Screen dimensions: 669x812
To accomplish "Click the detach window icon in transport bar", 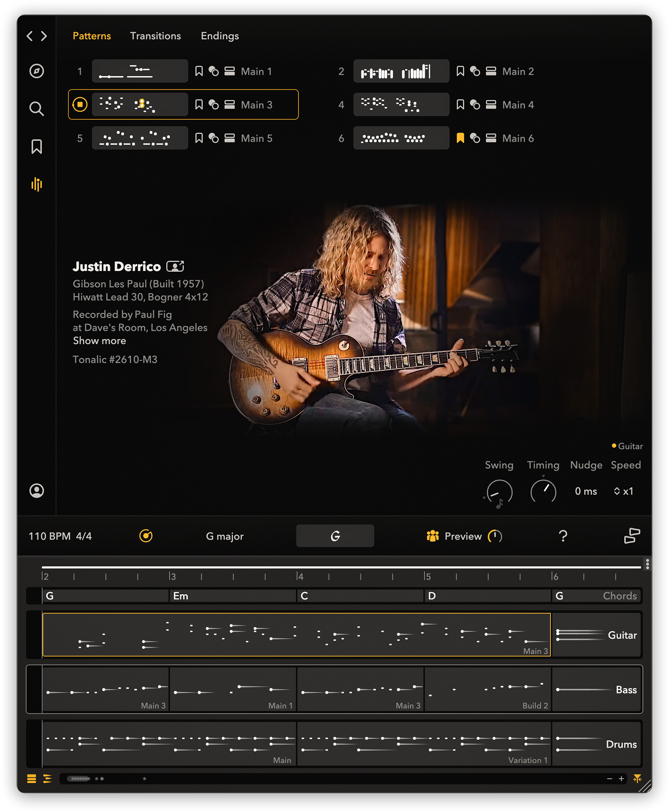I will [x=632, y=536].
